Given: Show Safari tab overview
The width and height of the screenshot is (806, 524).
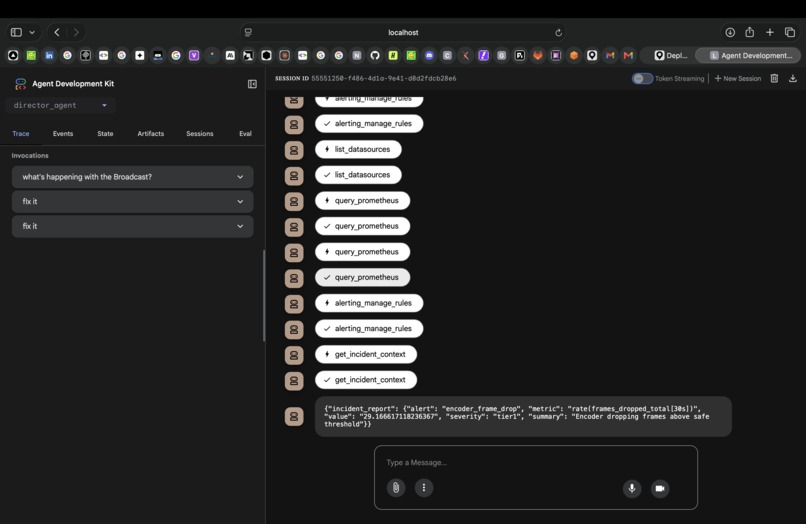Looking at the screenshot, I should tap(790, 32).
